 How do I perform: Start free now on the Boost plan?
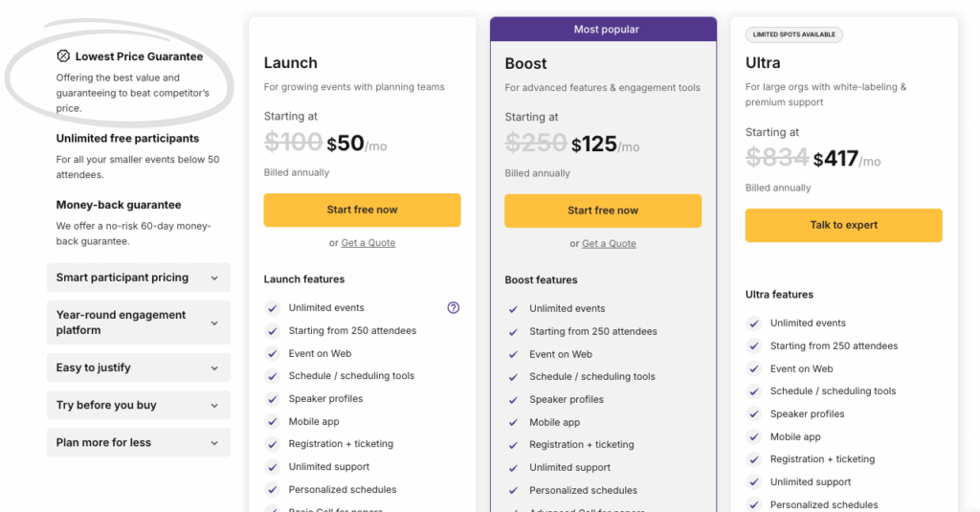coord(603,211)
